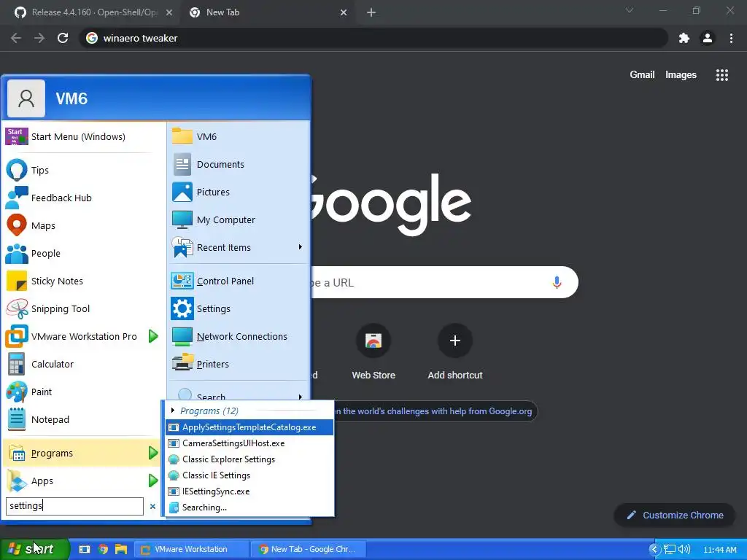Open Classic IE Settings result
747x560 pixels.
click(249, 475)
